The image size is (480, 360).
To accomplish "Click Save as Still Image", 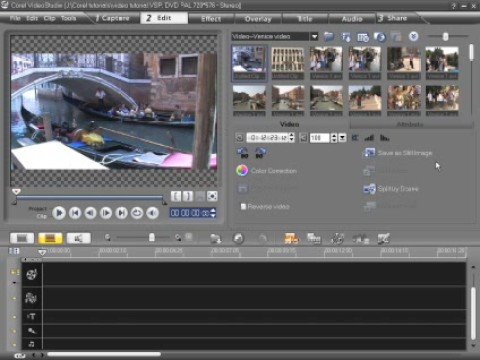I will click(x=397, y=153).
